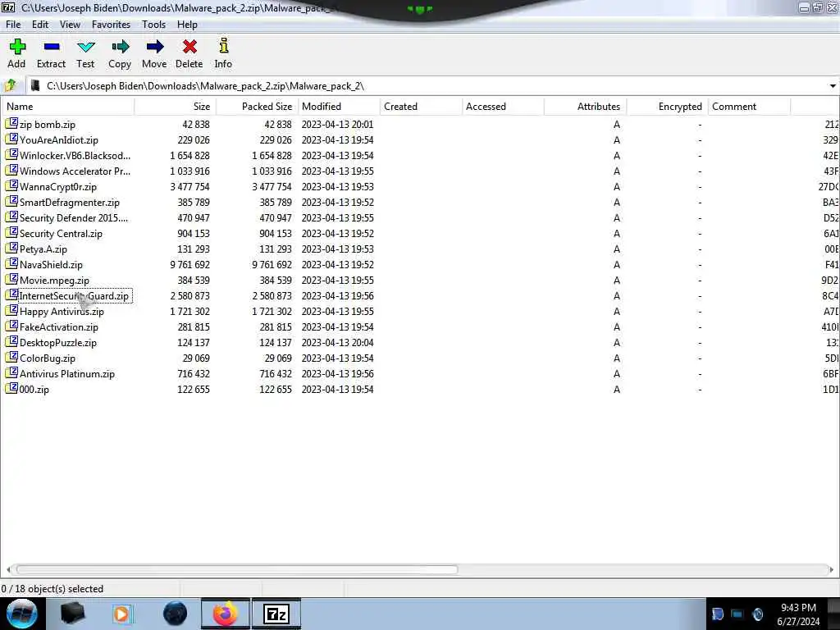The width and height of the screenshot is (840, 630).
Task: Select the YouAreAnIdiot.zip archive icon
Action: coord(11,139)
